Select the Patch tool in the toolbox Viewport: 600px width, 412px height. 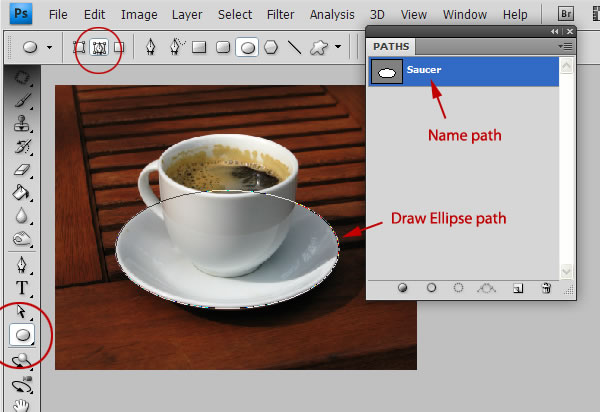coord(22,77)
